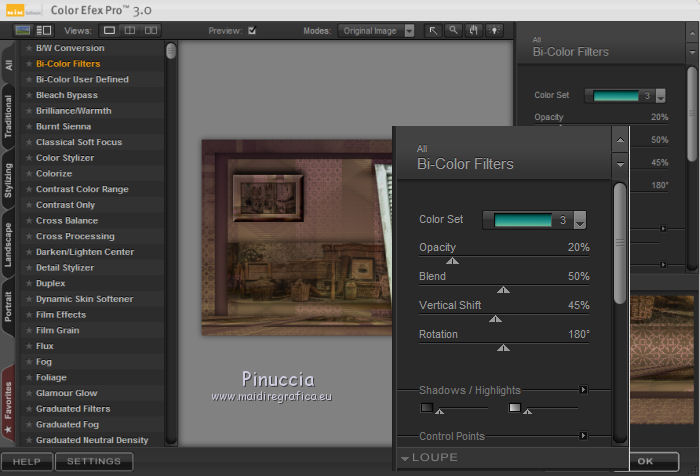Activate the zoom magnifier tool
This screenshot has width=700, height=476.
click(453, 30)
